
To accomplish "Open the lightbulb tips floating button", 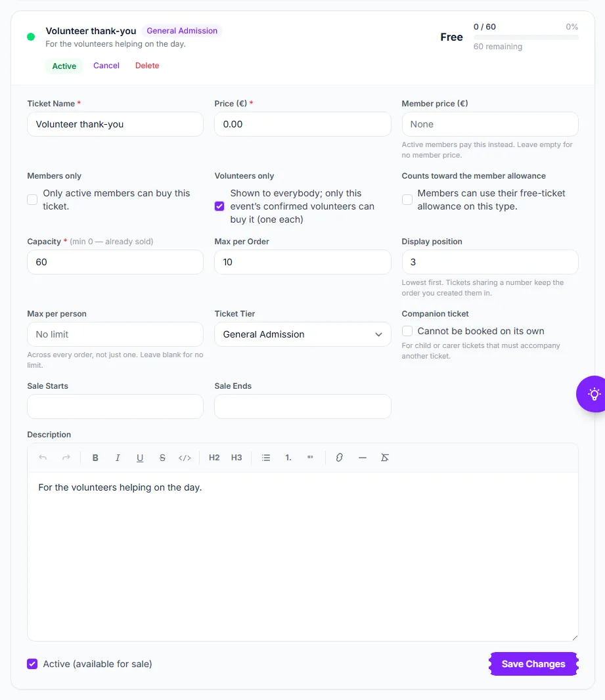I will tap(592, 394).
